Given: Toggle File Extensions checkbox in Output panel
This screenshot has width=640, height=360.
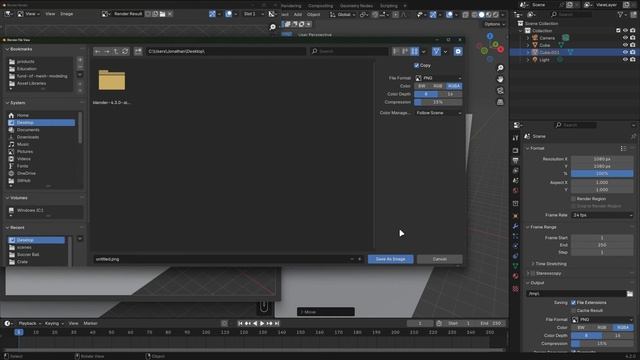Looking at the screenshot, I should coord(573,302).
